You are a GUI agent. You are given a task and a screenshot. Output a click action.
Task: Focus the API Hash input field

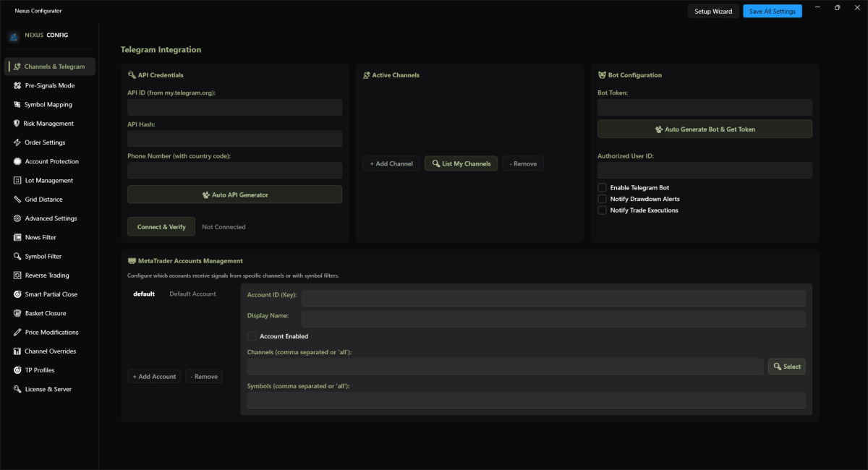pos(235,139)
